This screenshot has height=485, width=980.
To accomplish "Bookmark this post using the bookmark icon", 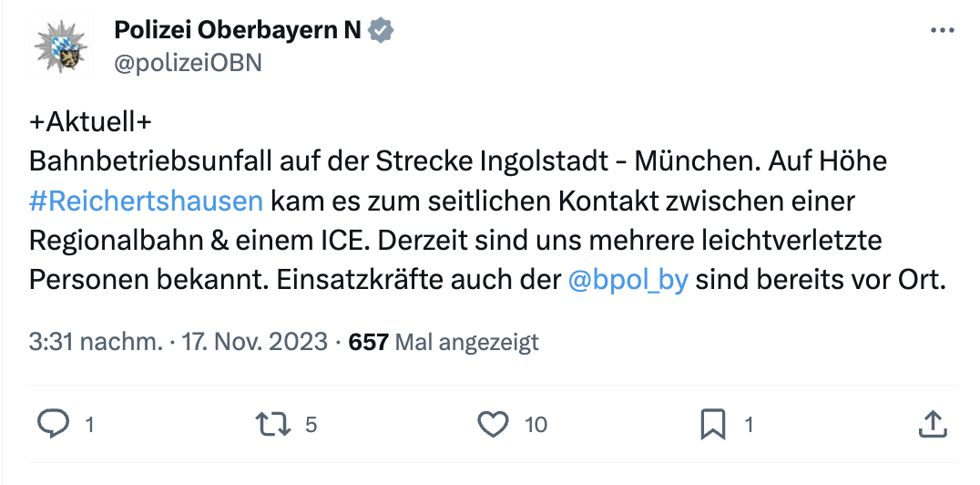I will pos(712,423).
